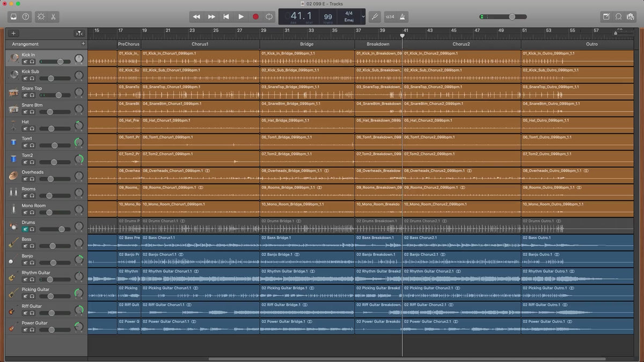Adjust the master volume slider

coord(511,17)
